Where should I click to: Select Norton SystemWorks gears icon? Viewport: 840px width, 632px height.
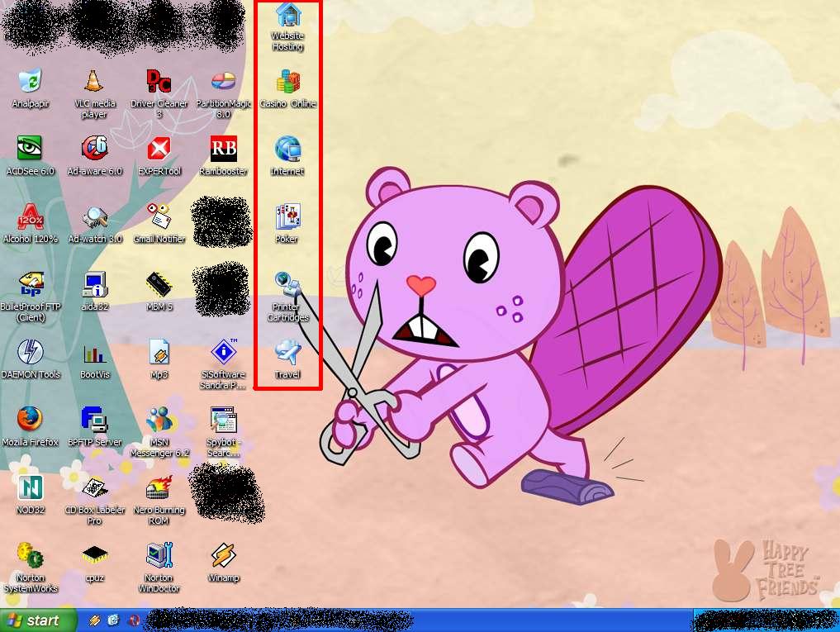(x=30, y=555)
